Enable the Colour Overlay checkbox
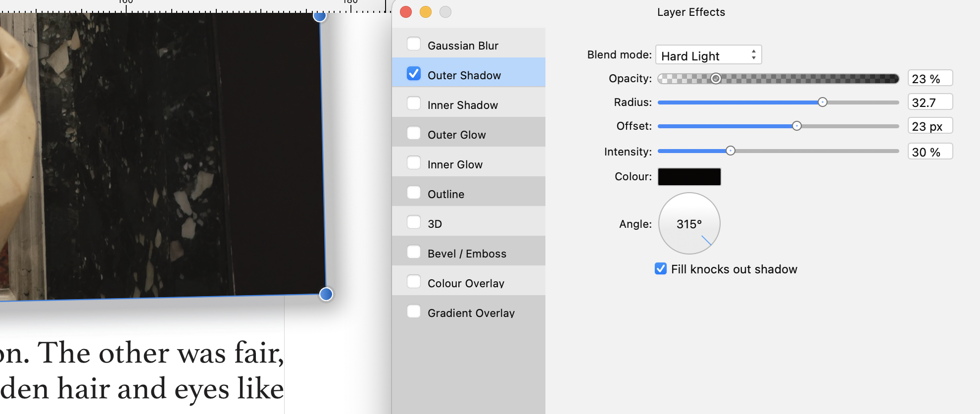 point(414,281)
